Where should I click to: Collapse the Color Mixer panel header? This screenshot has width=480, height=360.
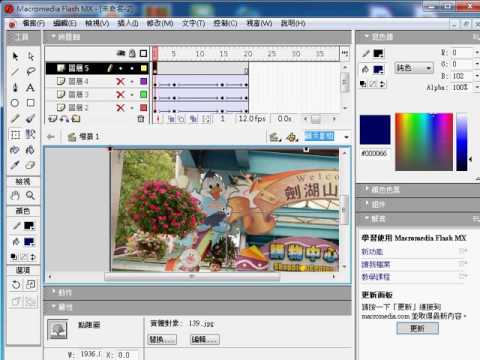click(418, 37)
